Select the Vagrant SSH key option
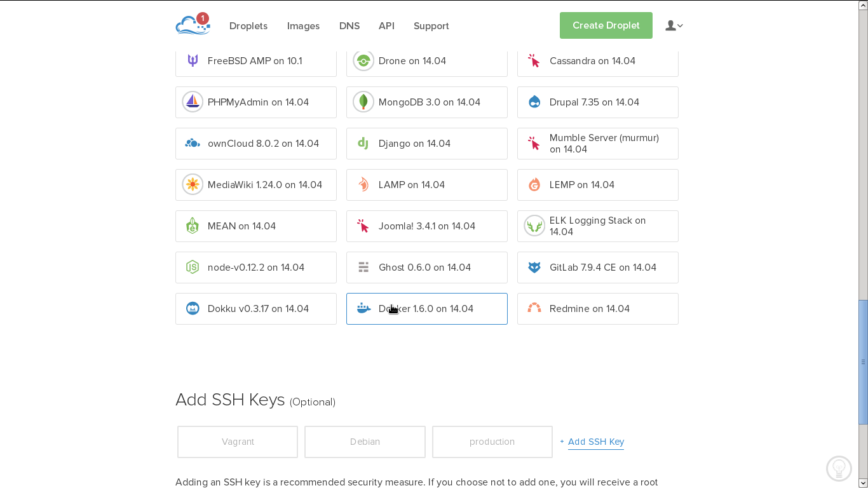Viewport: 868px width, 488px height. click(x=238, y=442)
